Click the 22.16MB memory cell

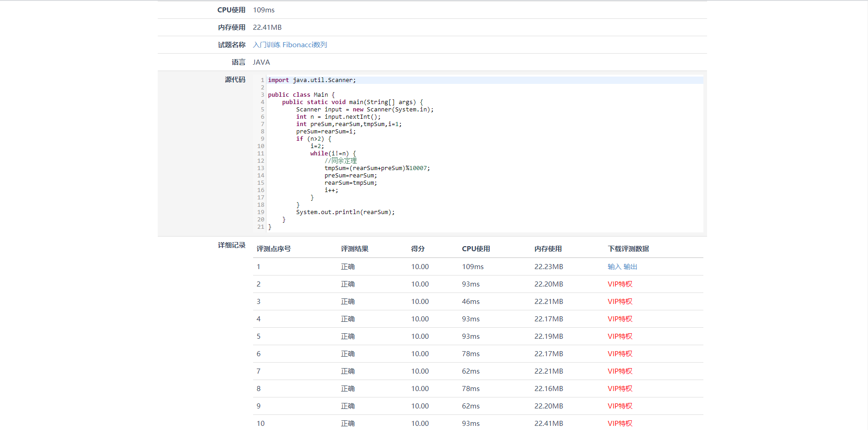point(548,389)
